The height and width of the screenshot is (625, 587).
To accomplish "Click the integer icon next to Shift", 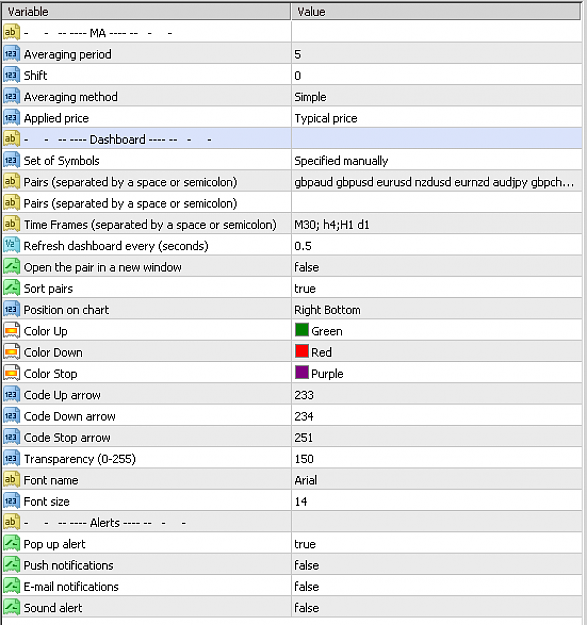I will coord(11,75).
